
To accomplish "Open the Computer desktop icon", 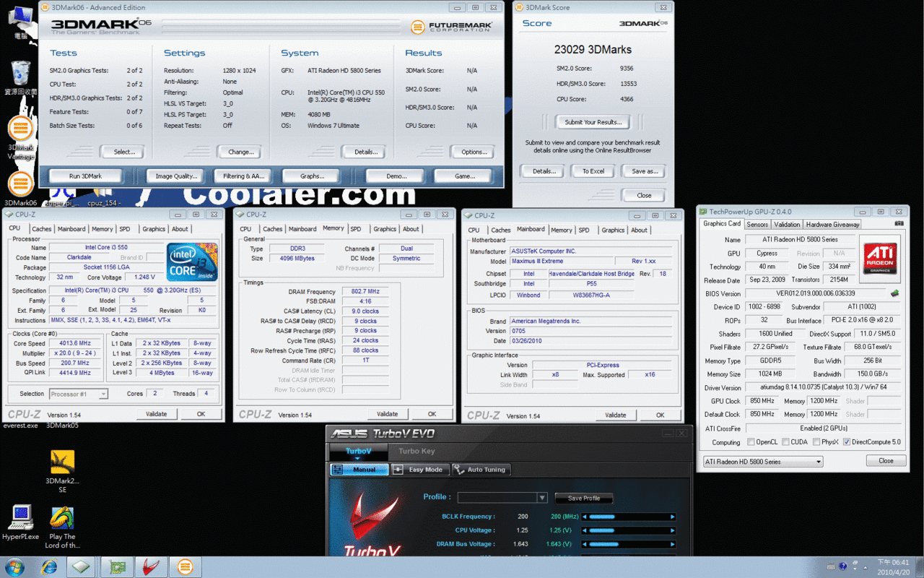I will (x=20, y=24).
